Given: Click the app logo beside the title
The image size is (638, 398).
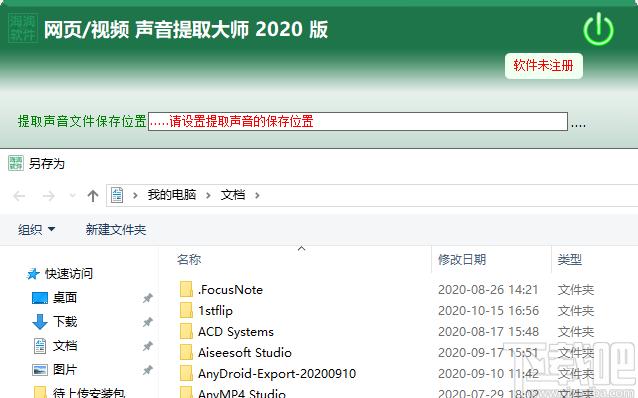Looking at the screenshot, I should point(23,28).
